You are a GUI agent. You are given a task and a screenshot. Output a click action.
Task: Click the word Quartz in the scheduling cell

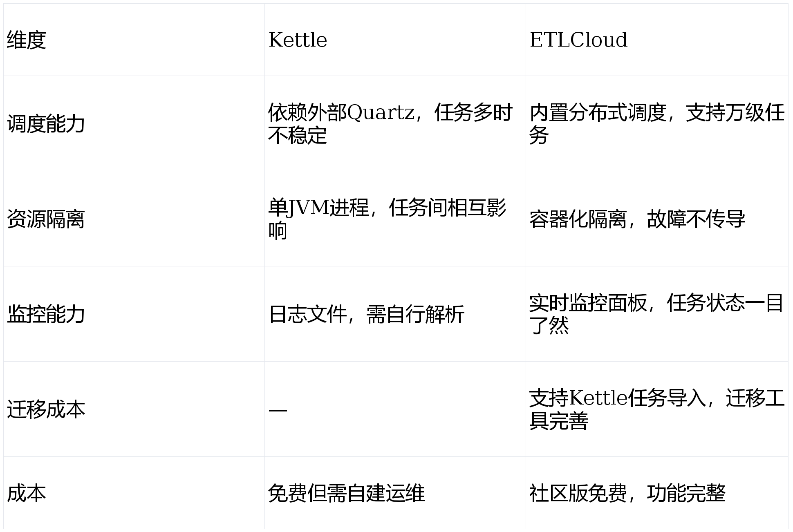click(381, 113)
